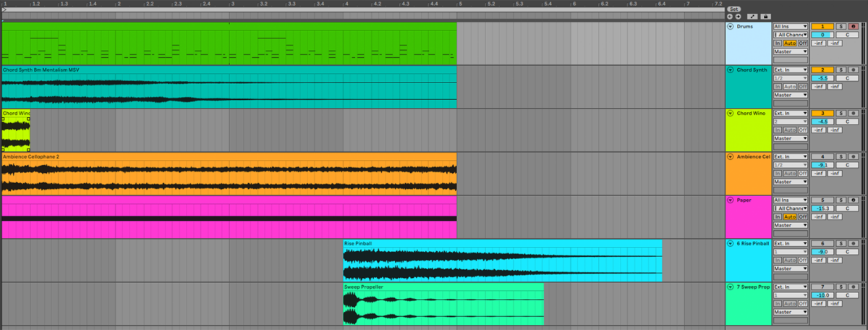Open Drums Master output dropdown

pos(791,51)
